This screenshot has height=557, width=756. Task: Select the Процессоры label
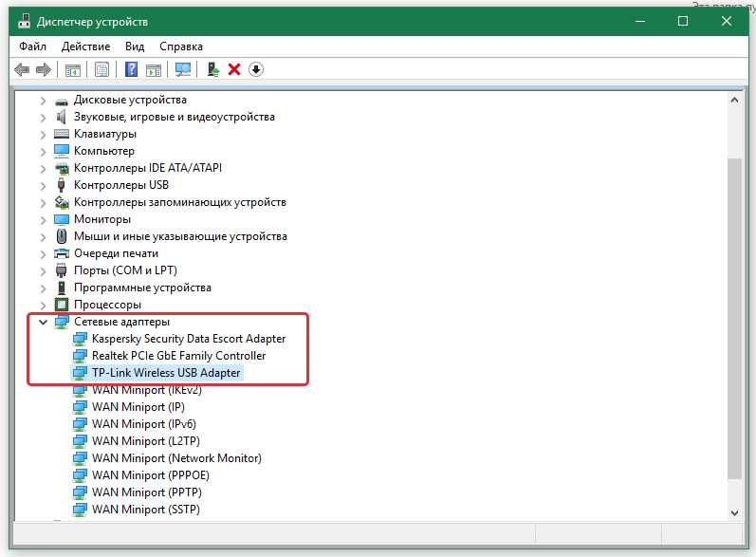pos(107,305)
